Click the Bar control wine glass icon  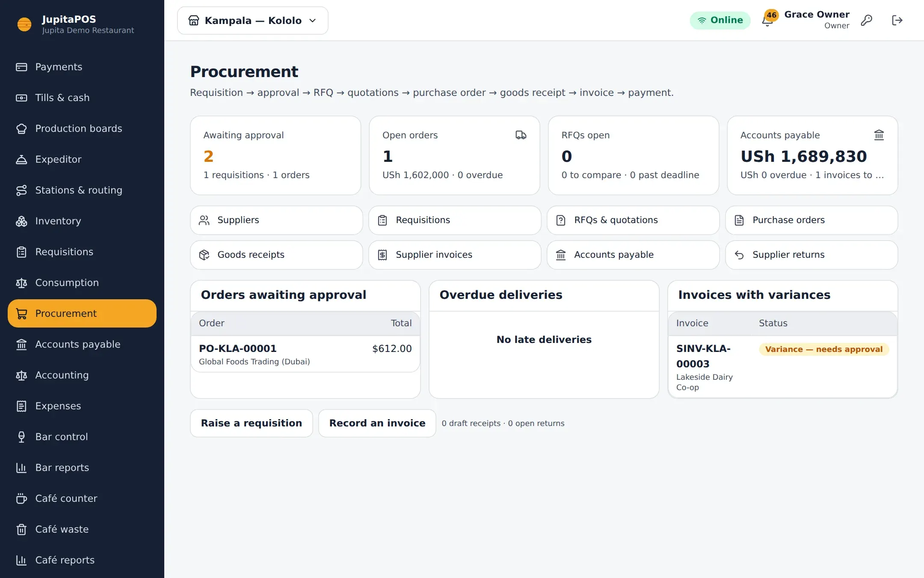coord(21,437)
